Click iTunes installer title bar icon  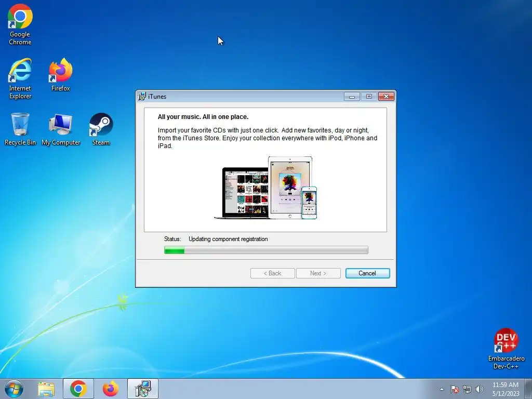(x=142, y=96)
